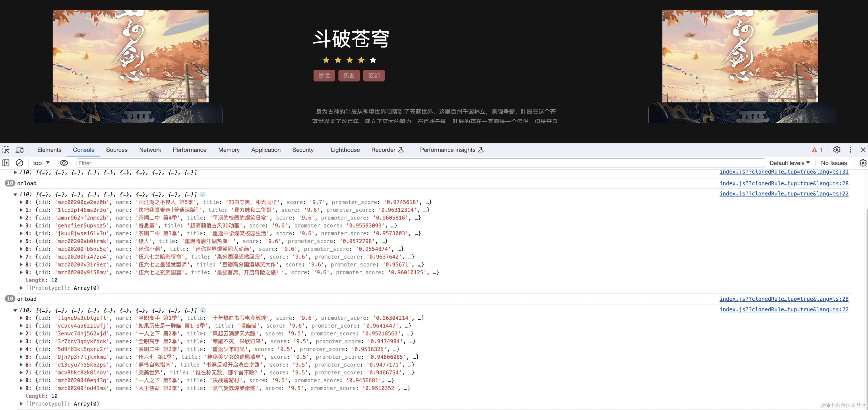
Task: Click the 冒险 genre tag
Action: (324, 75)
